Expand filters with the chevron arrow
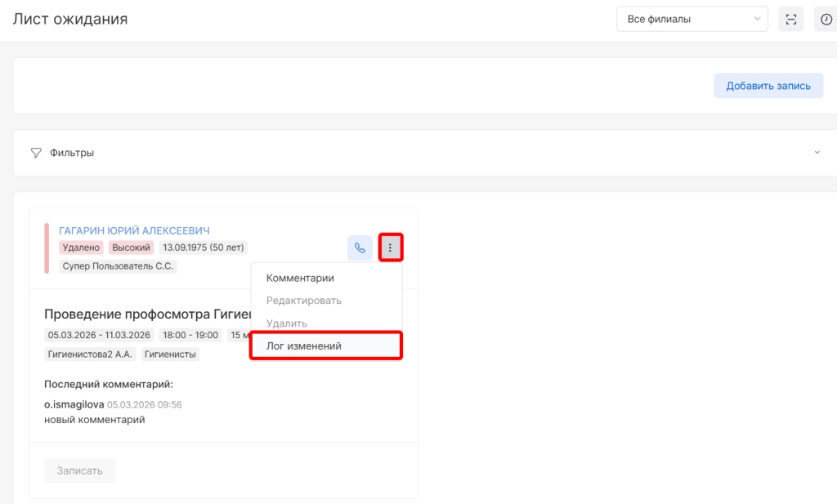The image size is (837, 504). (817, 153)
